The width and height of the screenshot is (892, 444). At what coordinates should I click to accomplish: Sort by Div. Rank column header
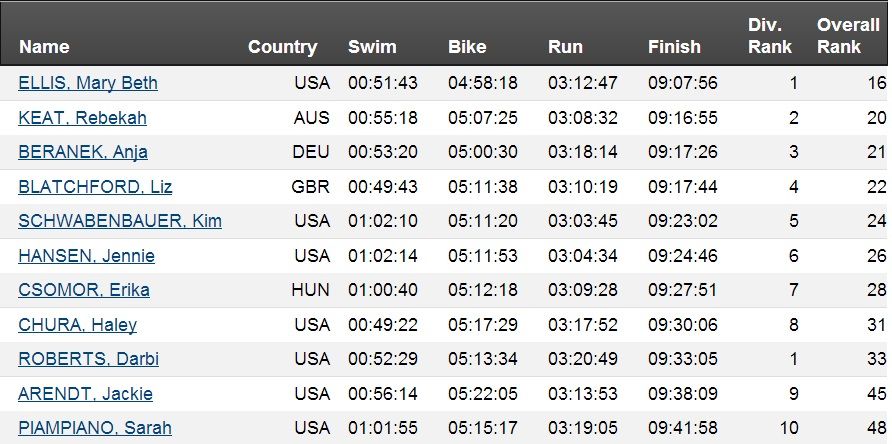click(770, 36)
